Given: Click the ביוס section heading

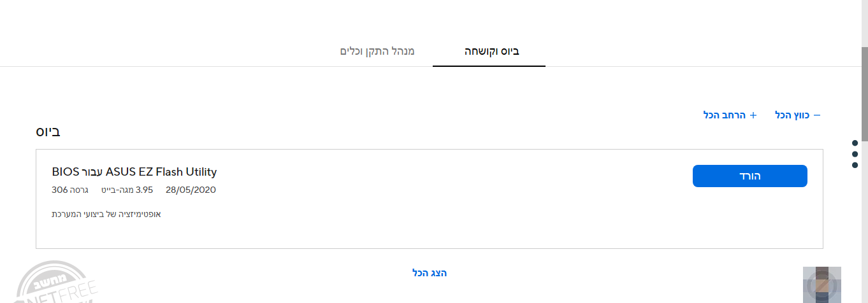Looking at the screenshot, I should click(x=48, y=132).
